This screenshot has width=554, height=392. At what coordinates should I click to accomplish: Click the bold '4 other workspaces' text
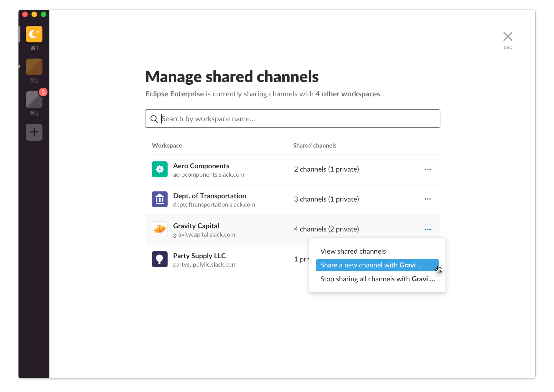point(348,94)
